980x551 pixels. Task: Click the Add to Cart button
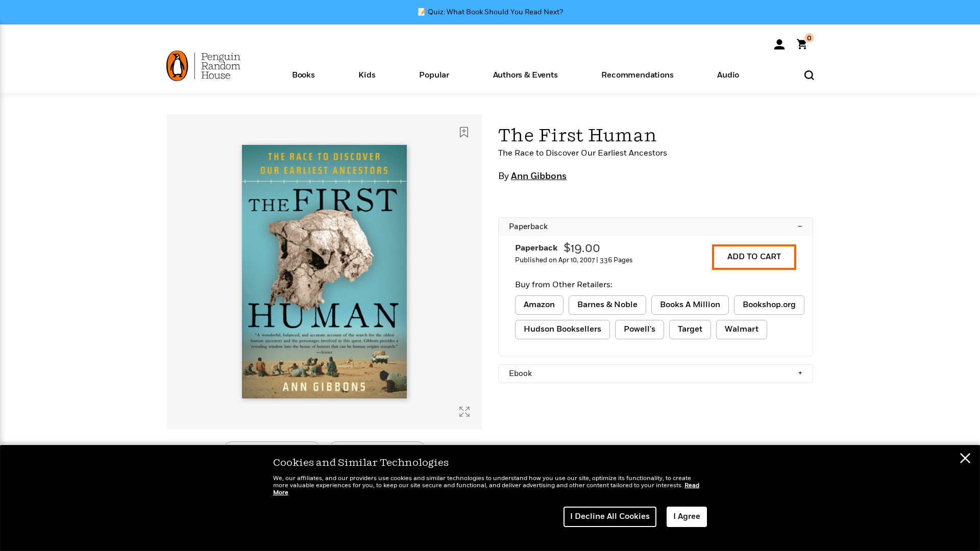pyautogui.click(x=754, y=257)
